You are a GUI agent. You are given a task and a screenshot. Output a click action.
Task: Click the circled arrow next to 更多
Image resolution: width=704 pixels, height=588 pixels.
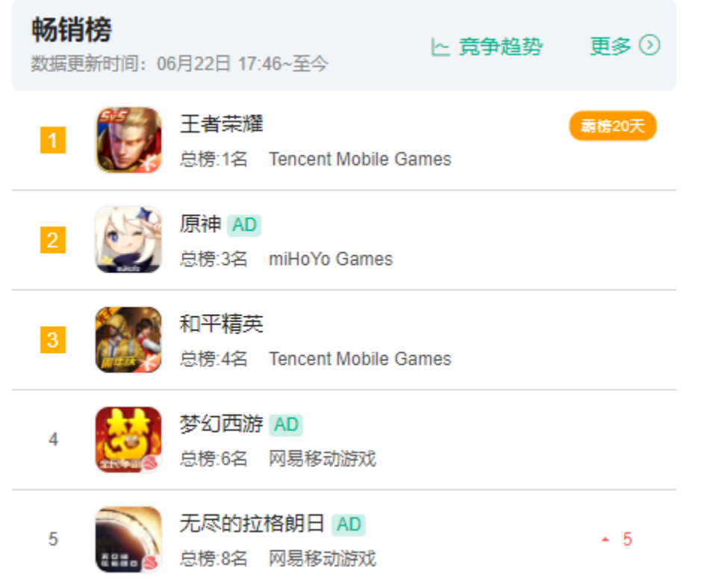tap(650, 46)
